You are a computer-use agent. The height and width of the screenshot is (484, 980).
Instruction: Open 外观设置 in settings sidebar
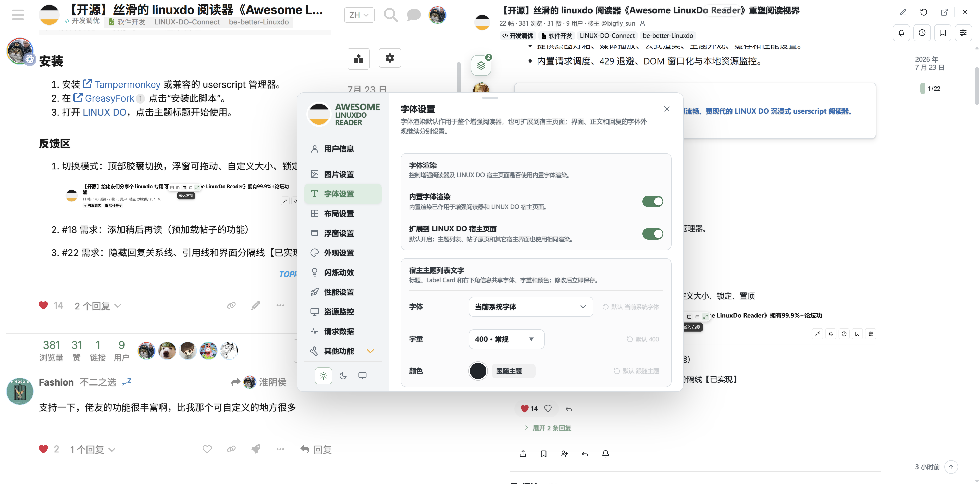pyautogui.click(x=343, y=253)
